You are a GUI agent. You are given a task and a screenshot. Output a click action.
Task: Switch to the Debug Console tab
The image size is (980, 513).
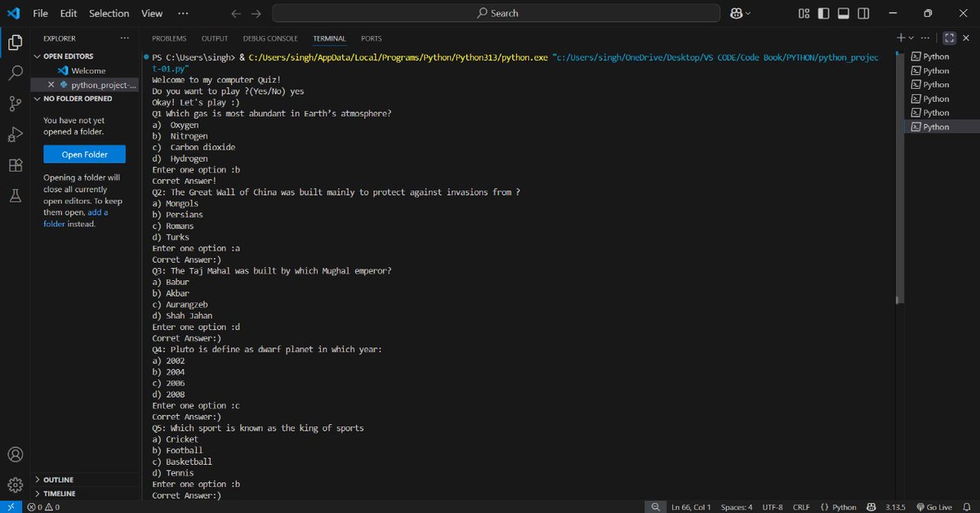coord(270,38)
